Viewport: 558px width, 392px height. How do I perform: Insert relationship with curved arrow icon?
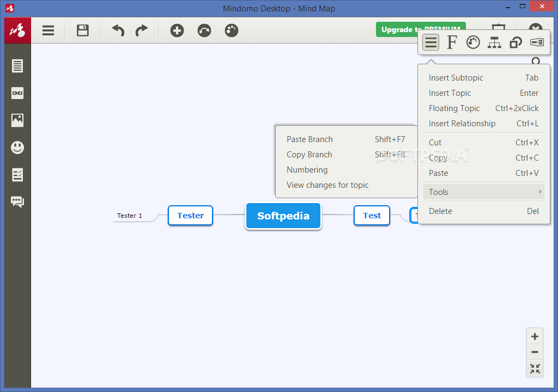tap(204, 30)
